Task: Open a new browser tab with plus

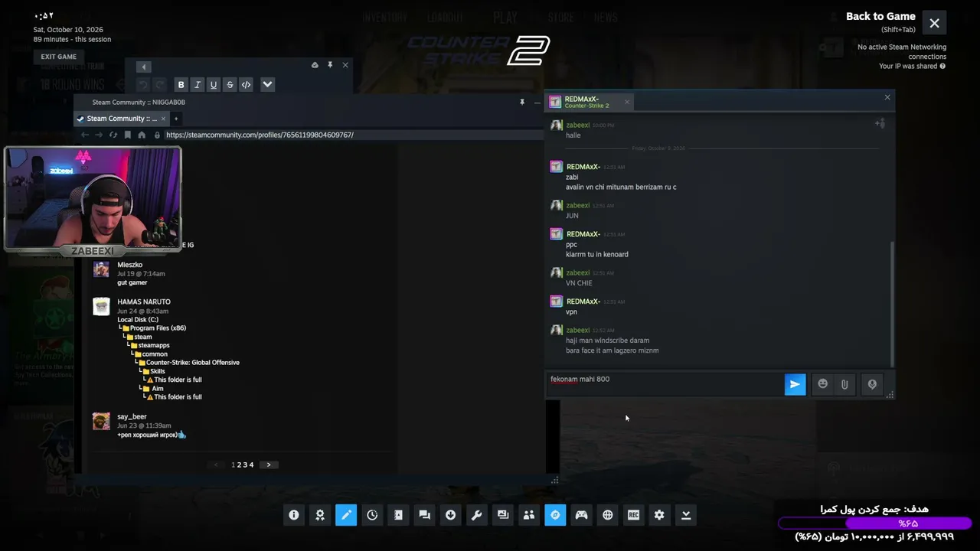Action: 175,119
